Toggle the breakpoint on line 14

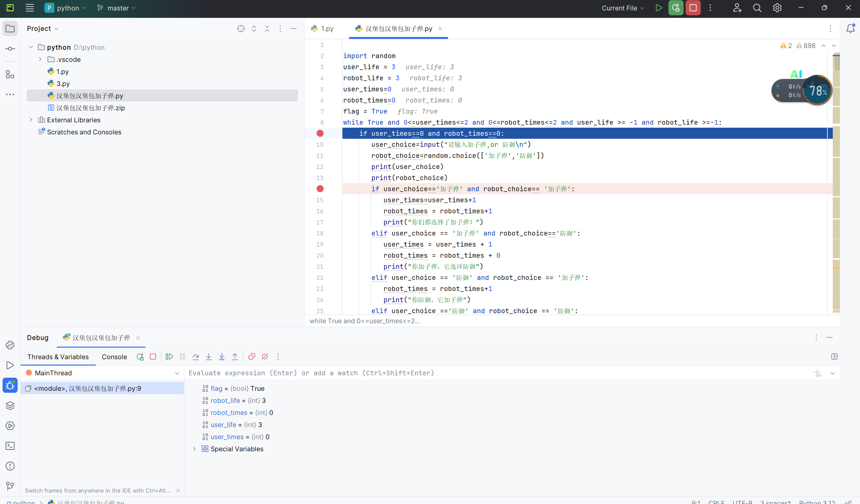tap(320, 189)
